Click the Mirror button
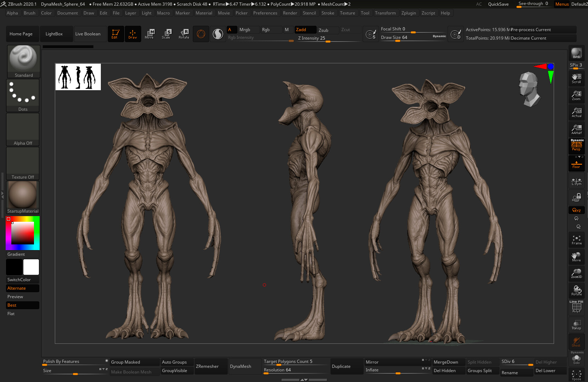 398,362
